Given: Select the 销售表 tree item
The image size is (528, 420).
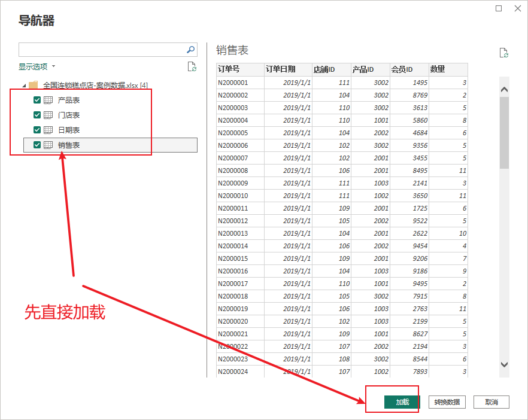Looking at the screenshot, I should tap(110, 145).
